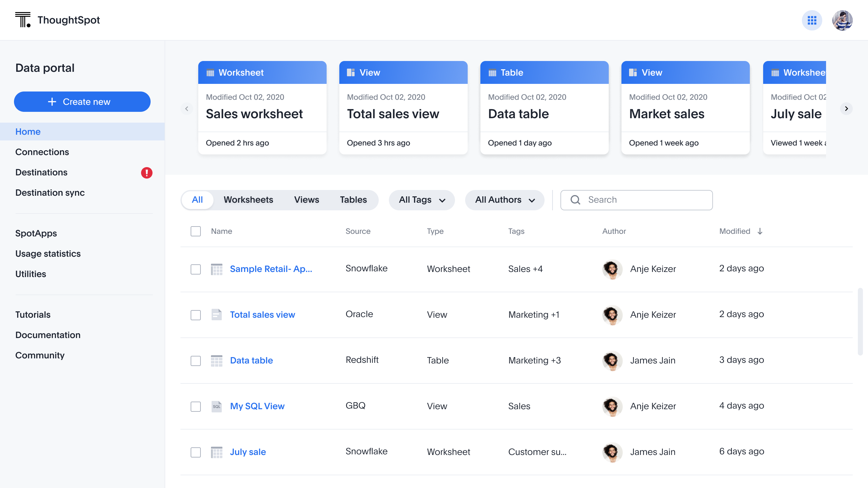Viewport: 868px width, 488px height.
Task: Click table icon on Data table card
Action: pyautogui.click(x=492, y=72)
